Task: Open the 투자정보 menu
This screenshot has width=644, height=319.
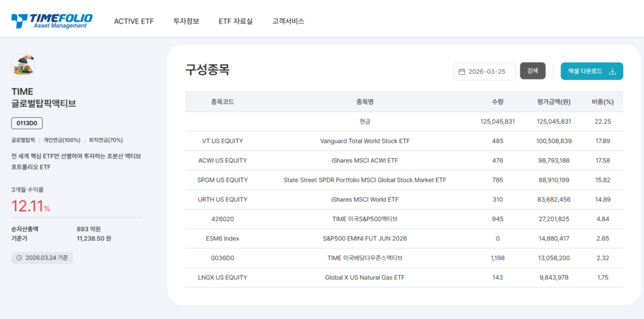Action: click(x=186, y=21)
